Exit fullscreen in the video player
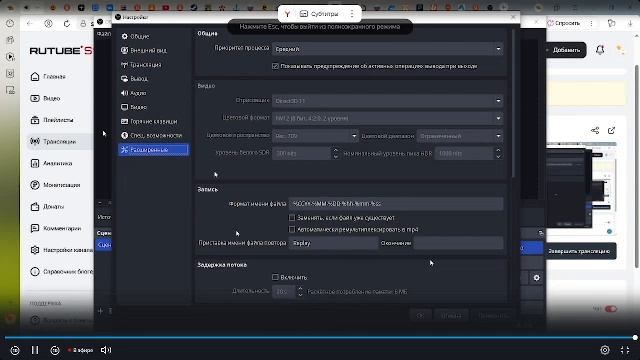Viewport: 640px width, 360px height. click(625, 350)
